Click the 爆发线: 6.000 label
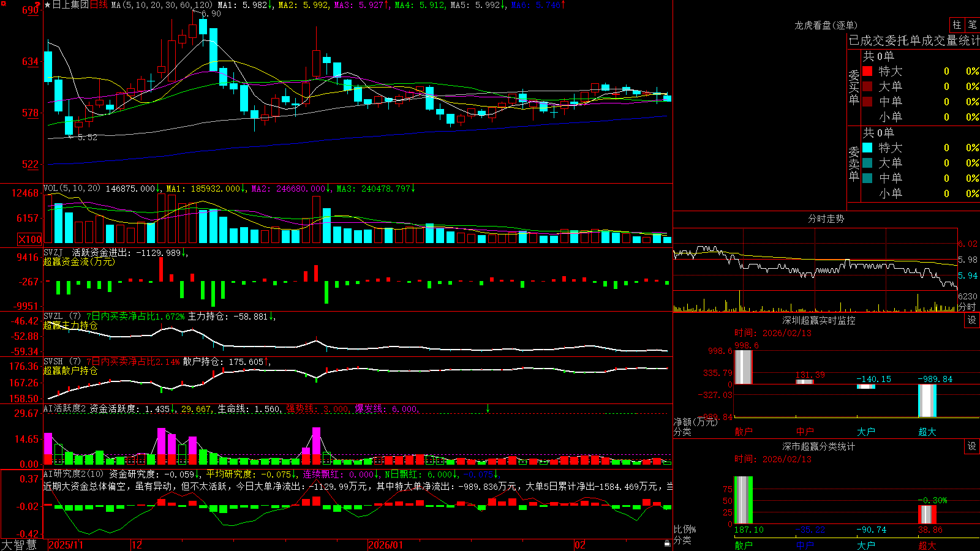 386,409
